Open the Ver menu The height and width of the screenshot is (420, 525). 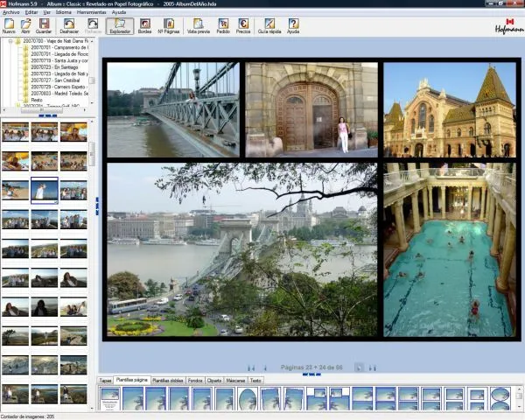pyautogui.click(x=47, y=12)
